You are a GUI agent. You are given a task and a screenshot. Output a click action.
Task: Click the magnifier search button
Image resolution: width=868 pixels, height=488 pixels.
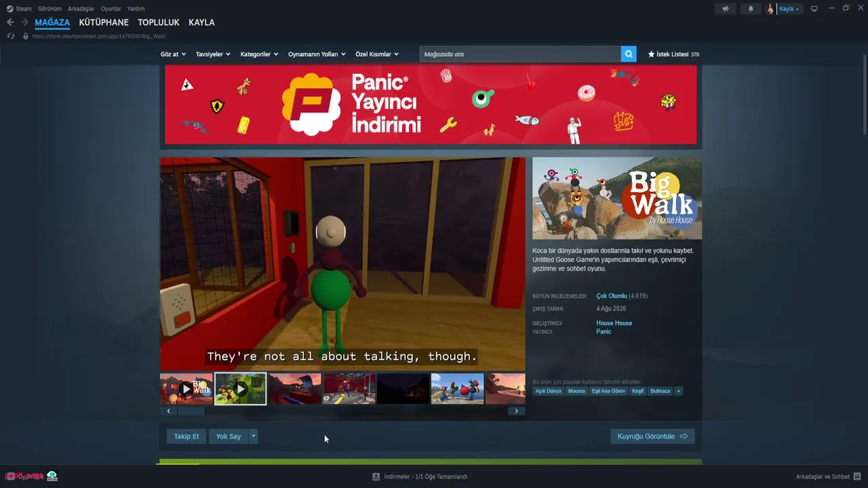[629, 54]
